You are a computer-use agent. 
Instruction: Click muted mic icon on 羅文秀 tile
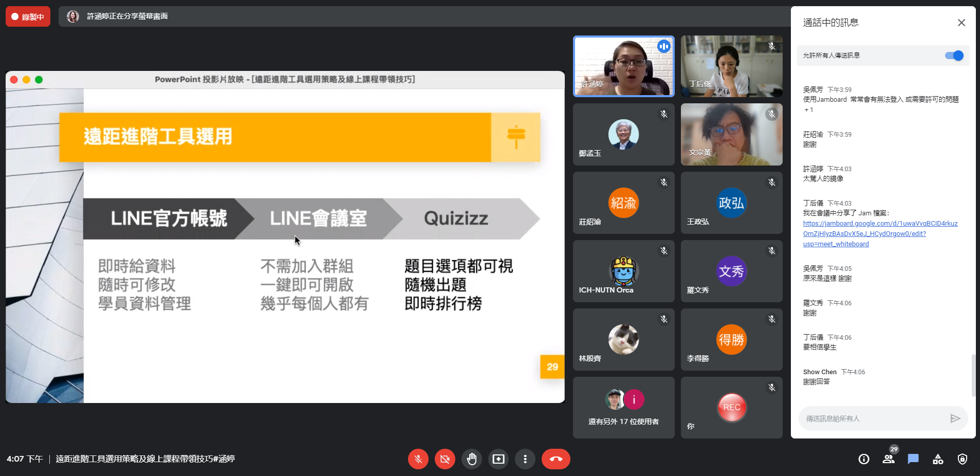click(x=772, y=251)
